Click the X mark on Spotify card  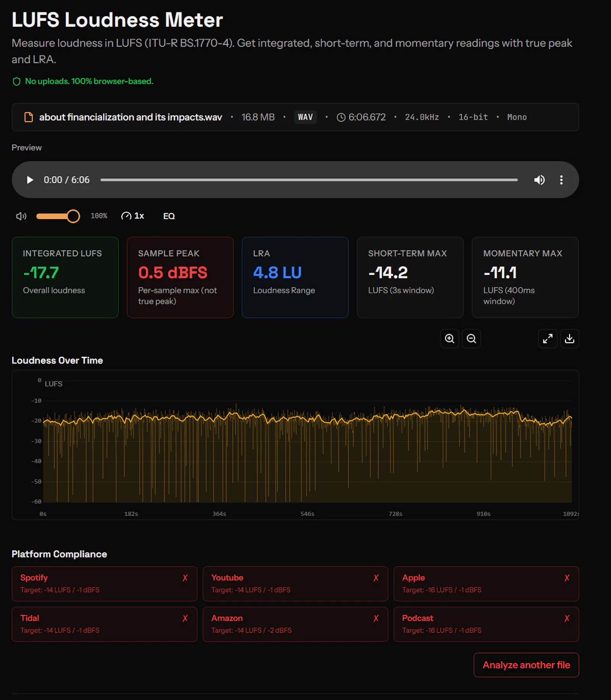coord(185,578)
